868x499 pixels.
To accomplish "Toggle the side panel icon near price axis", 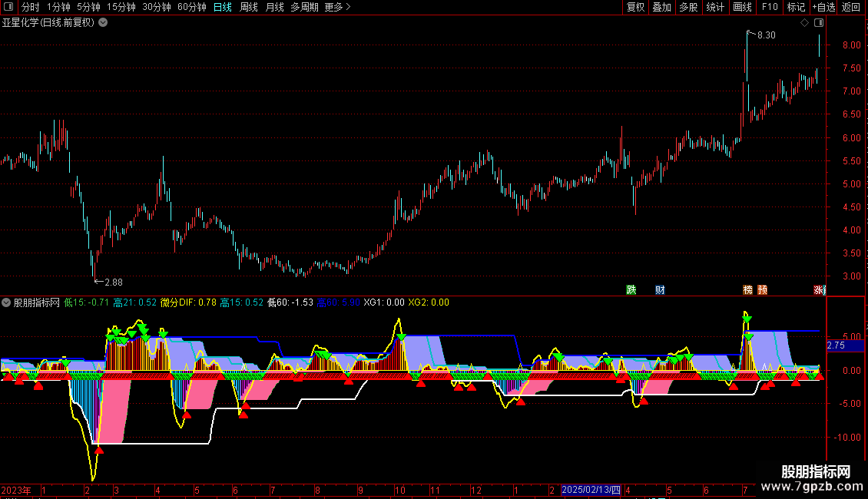I will [x=819, y=23].
